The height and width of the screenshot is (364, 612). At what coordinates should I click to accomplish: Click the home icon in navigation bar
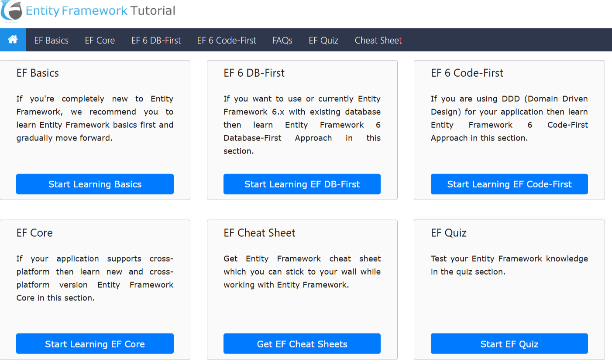tap(13, 40)
